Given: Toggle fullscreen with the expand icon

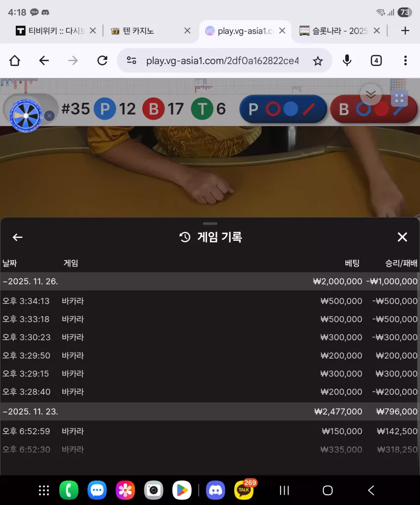Looking at the screenshot, I should coord(399,98).
